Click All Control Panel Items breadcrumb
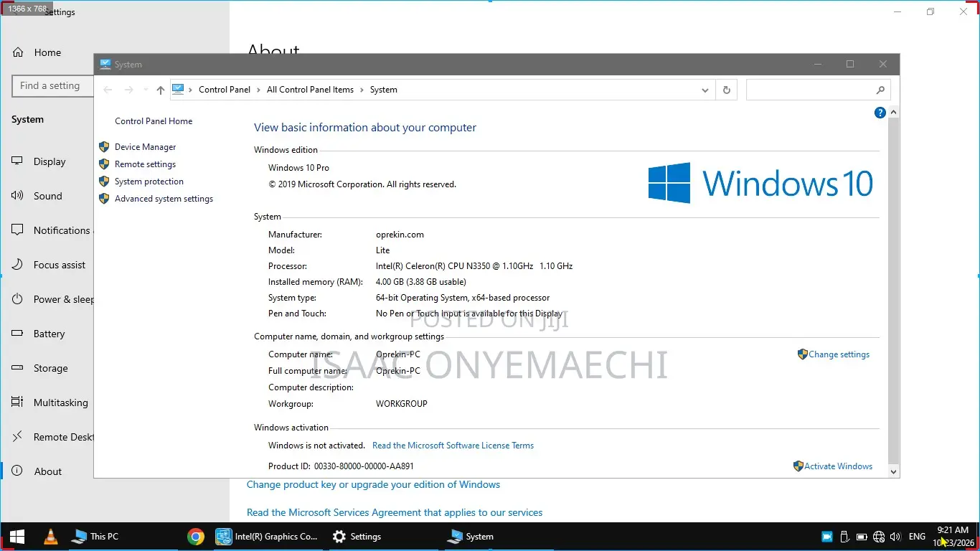The height and width of the screenshot is (551, 980). (x=310, y=90)
